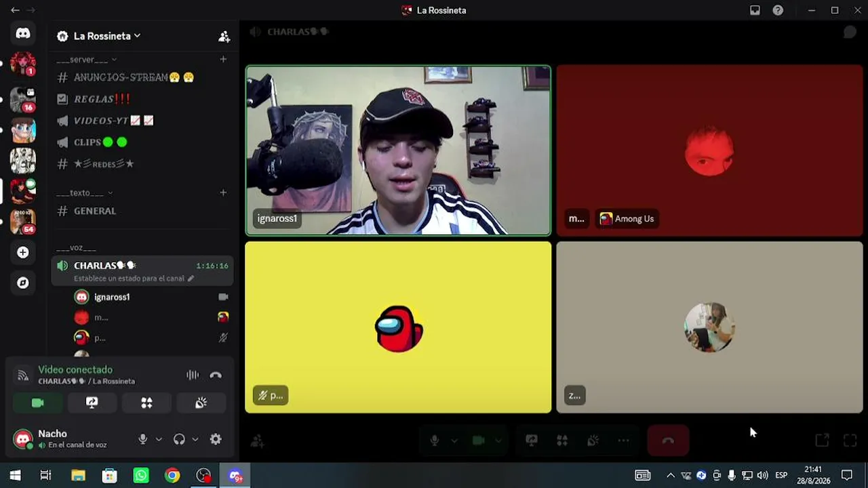Focus the beige tile of user z...

point(709,327)
